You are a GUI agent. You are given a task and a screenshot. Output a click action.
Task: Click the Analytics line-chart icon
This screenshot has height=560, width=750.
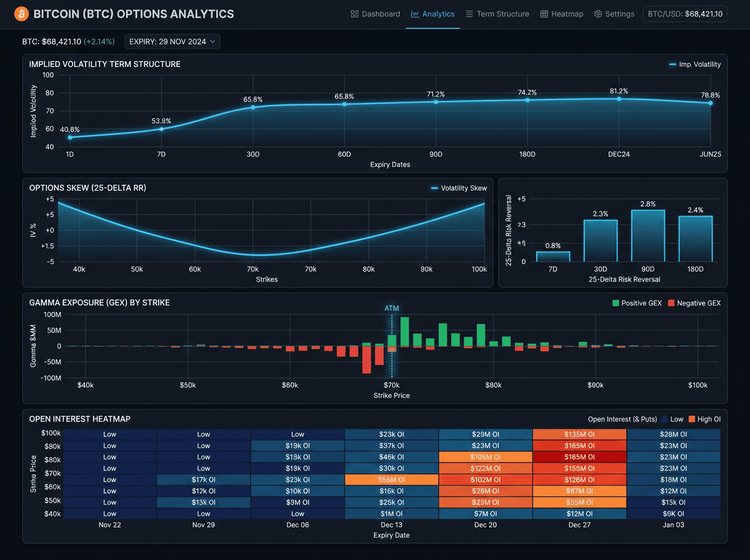[x=415, y=14]
